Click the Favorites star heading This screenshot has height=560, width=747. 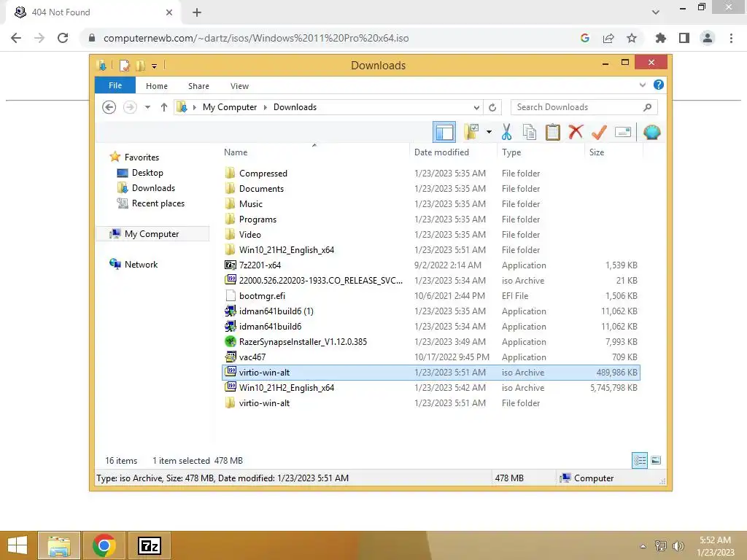tap(142, 157)
